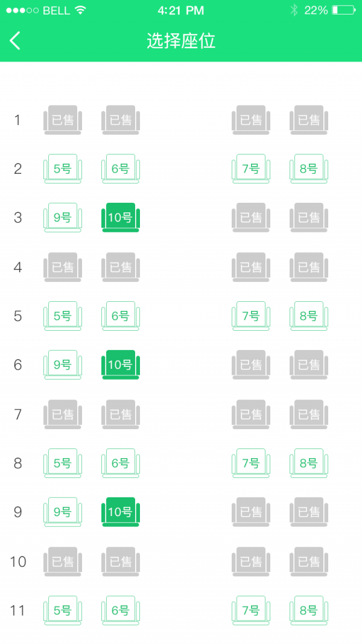Tap first sold seat in row 1
Image resolution: width=362 pixels, height=644 pixels.
click(63, 120)
